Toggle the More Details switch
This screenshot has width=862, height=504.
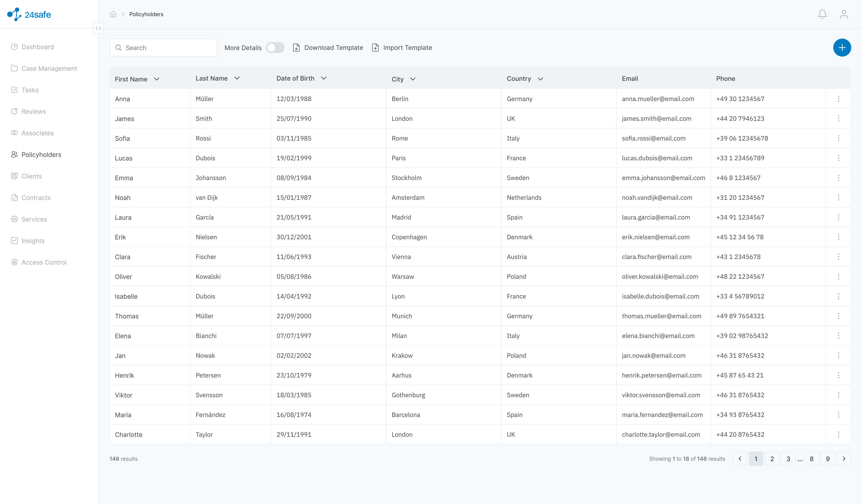point(275,48)
